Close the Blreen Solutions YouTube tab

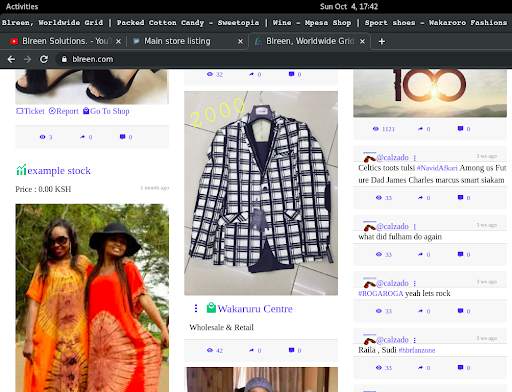click(118, 41)
